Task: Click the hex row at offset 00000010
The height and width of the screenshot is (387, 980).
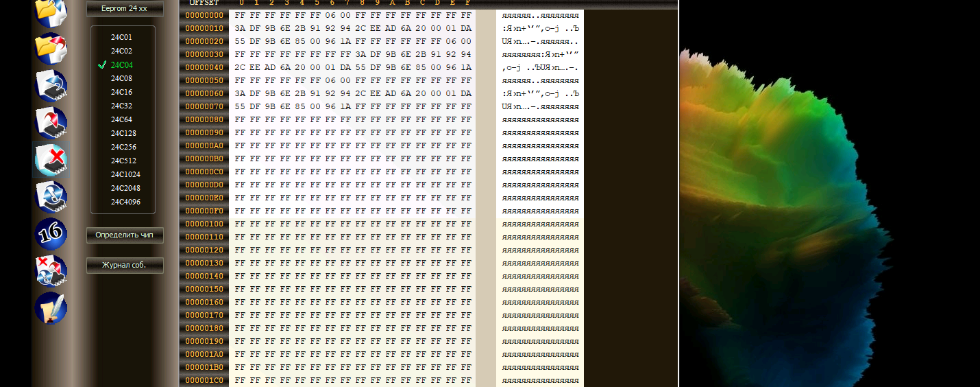Action: (352, 28)
